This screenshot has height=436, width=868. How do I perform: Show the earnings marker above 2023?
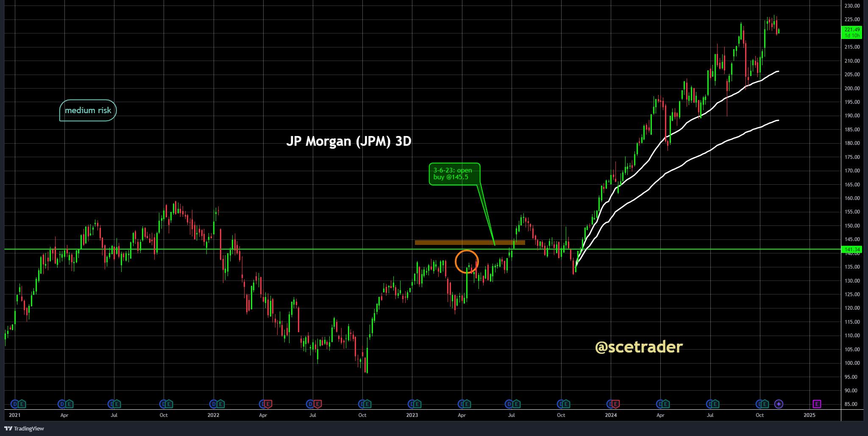tap(417, 404)
